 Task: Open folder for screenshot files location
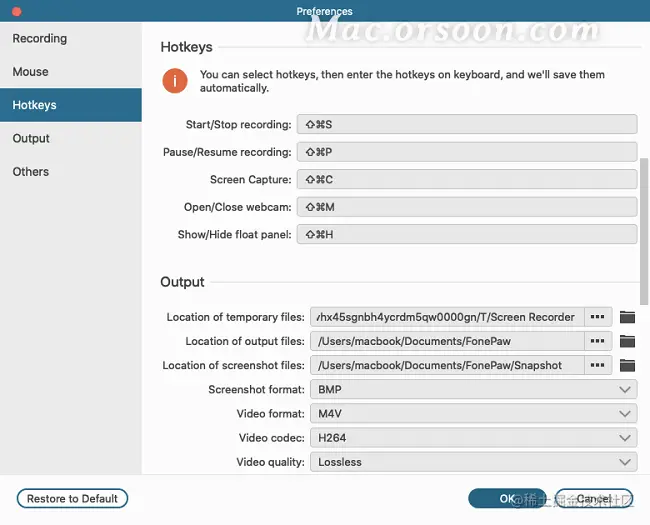click(627, 365)
